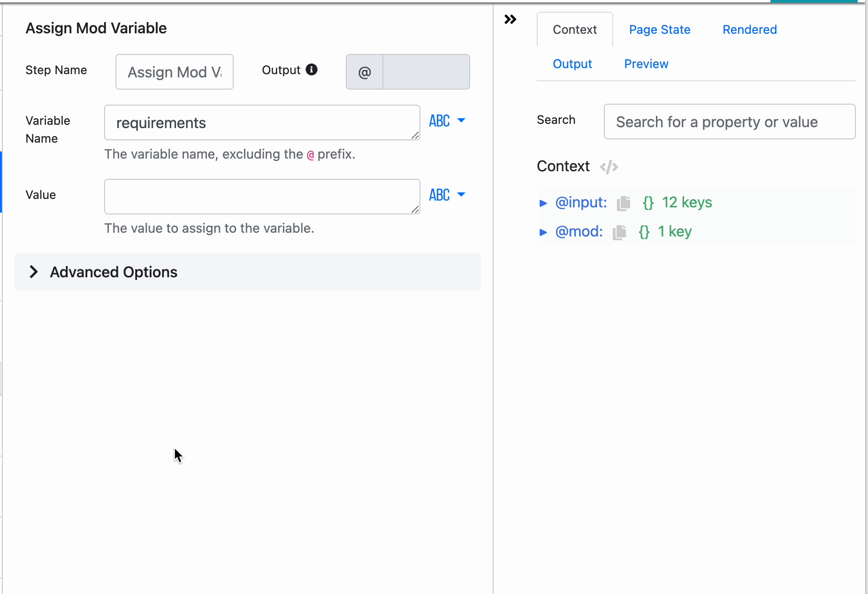The height and width of the screenshot is (594, 868).
Task: Click the double-chevron collapse icon
Action: click(510, 19)
